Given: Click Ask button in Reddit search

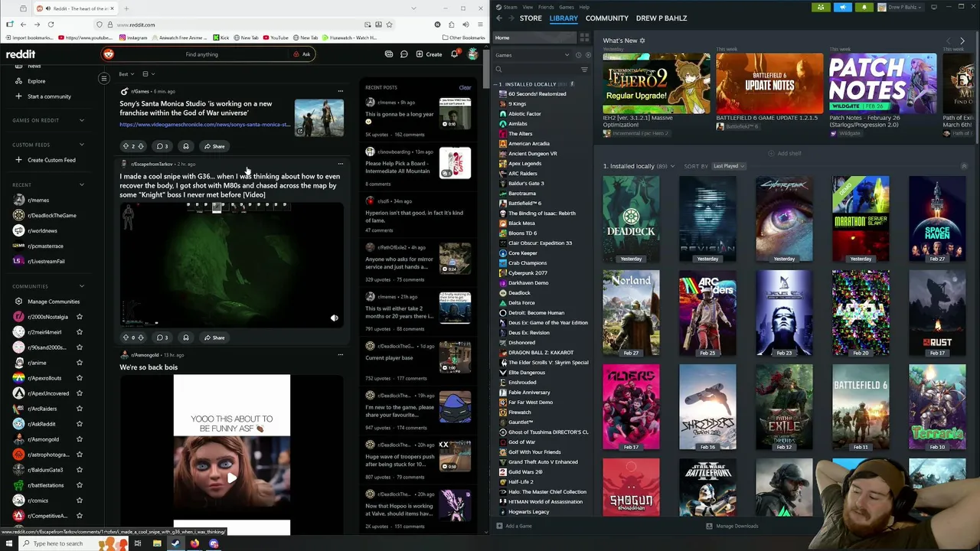Looking at the screenshot, I should [302, 54].
